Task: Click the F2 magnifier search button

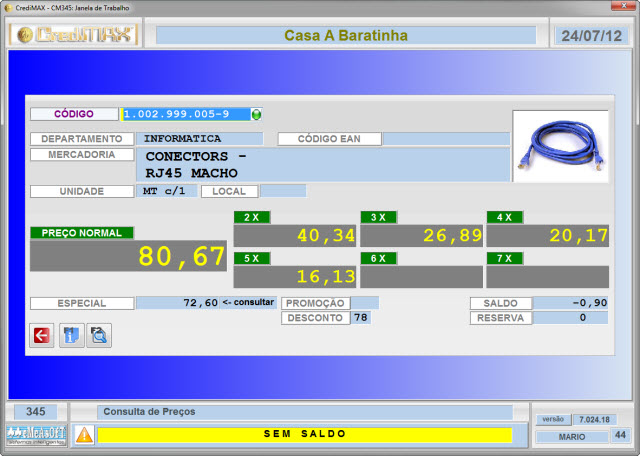Action: coord(99,336)
